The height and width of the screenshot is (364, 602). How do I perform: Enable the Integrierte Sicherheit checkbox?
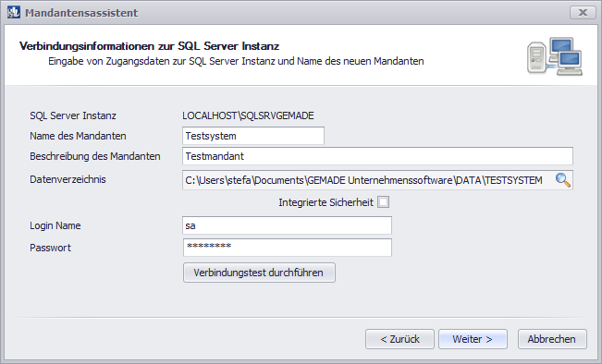click(383, 202)
